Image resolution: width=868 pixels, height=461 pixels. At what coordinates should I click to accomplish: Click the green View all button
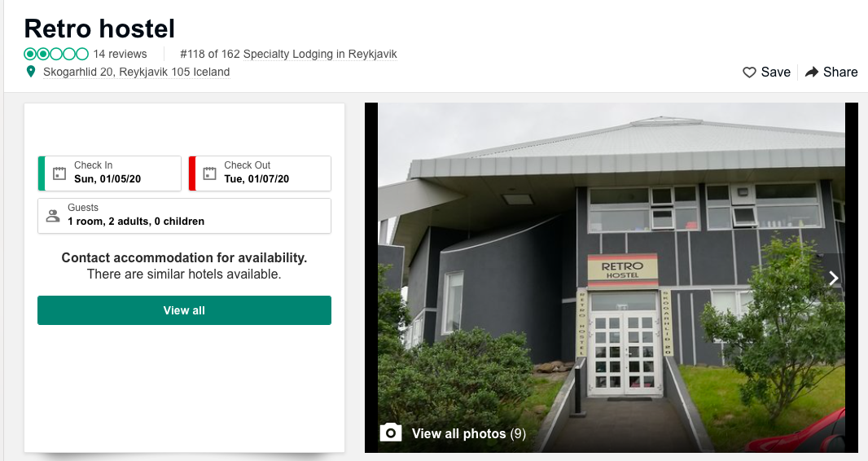point(184,310)
